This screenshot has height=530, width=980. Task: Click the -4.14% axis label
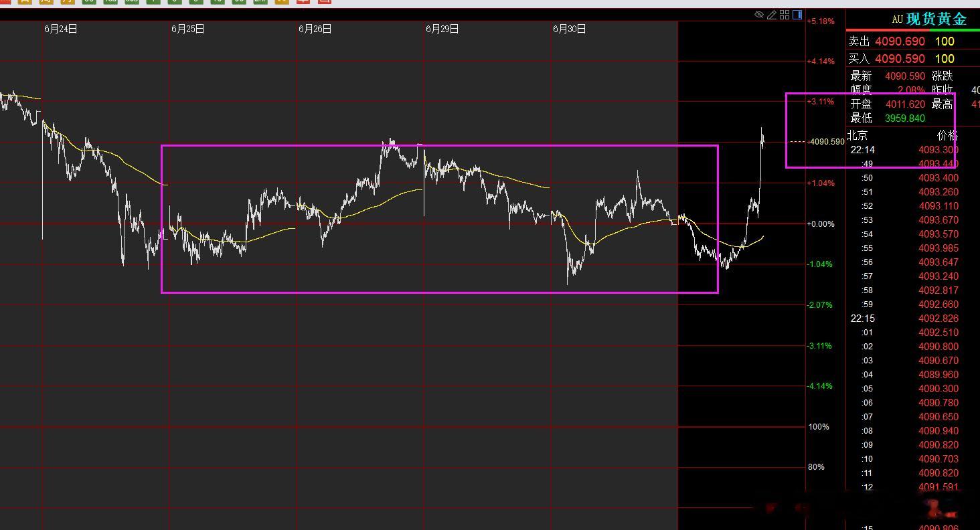821,386
